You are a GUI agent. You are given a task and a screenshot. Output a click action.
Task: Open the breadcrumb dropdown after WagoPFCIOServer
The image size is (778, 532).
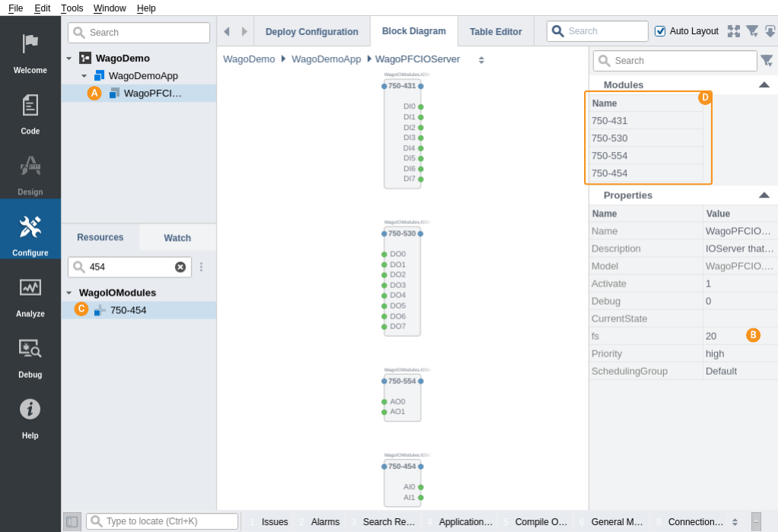[x=481, y=59]
